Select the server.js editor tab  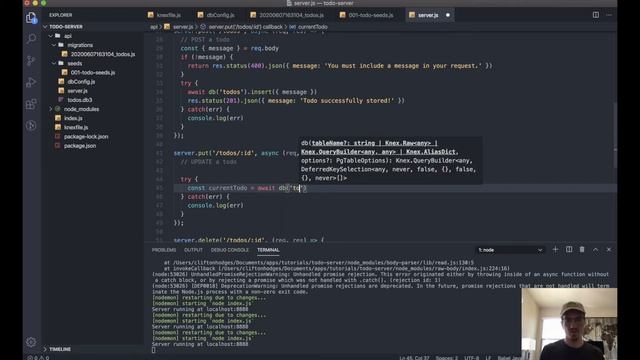(428, 15)
